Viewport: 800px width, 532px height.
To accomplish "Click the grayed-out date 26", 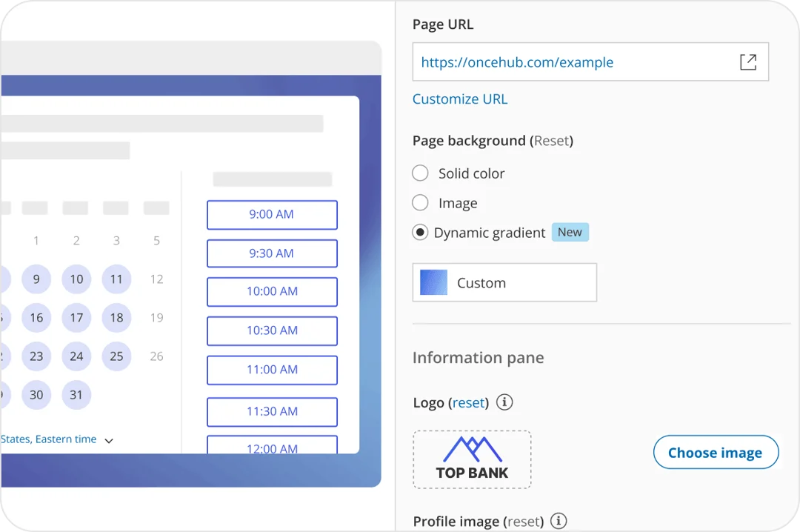I will coord(156,356).
